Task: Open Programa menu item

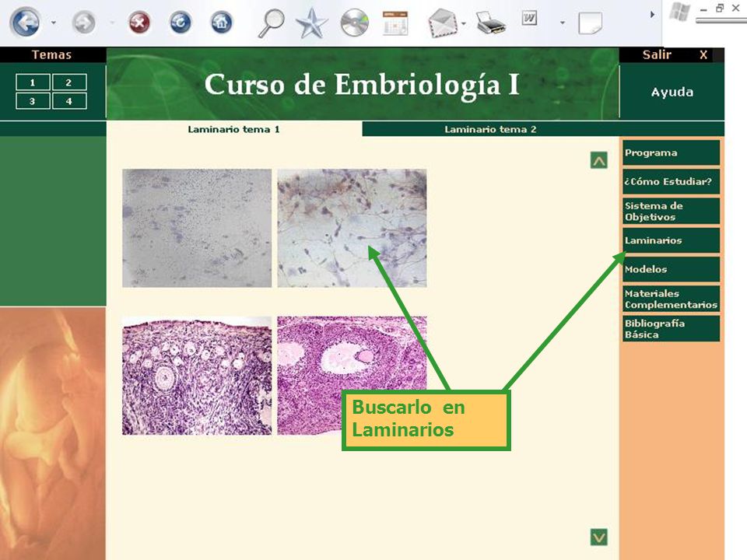Action: pos(671,152)
